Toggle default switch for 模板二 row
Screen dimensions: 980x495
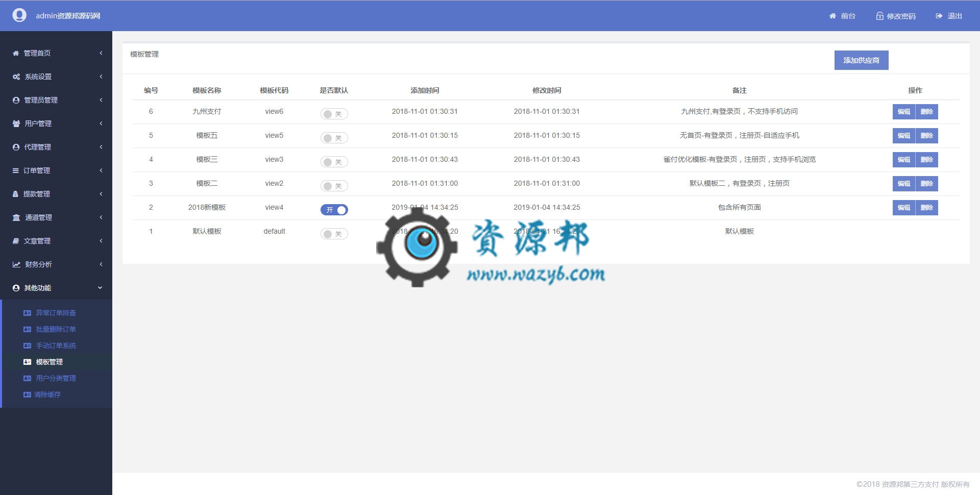[334, 186]
